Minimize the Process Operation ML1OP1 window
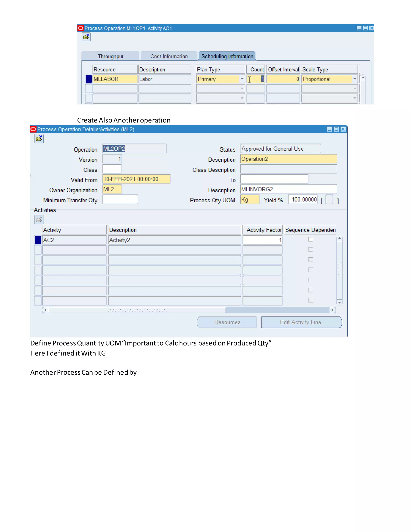 359,28
